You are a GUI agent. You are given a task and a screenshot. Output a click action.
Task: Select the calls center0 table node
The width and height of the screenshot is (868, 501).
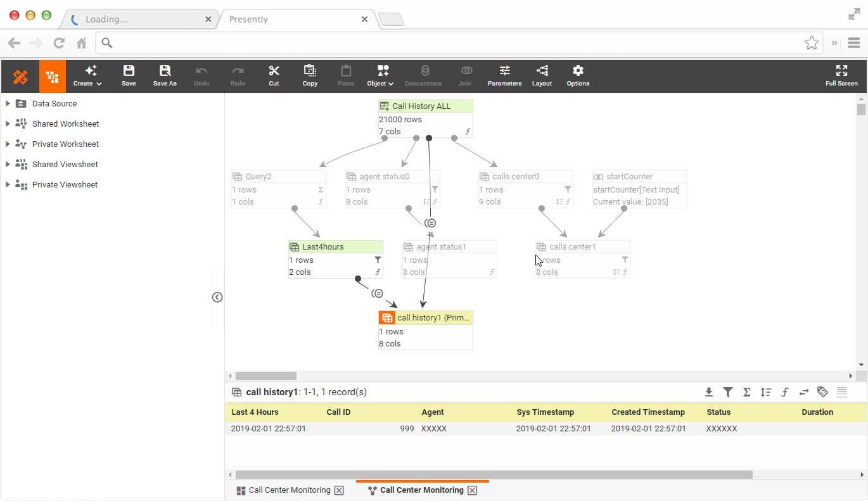526,189
